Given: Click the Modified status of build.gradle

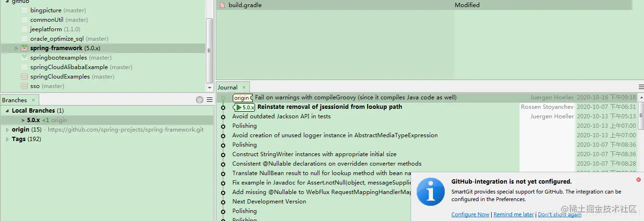Looking at the screenshot, I should 467,5.
